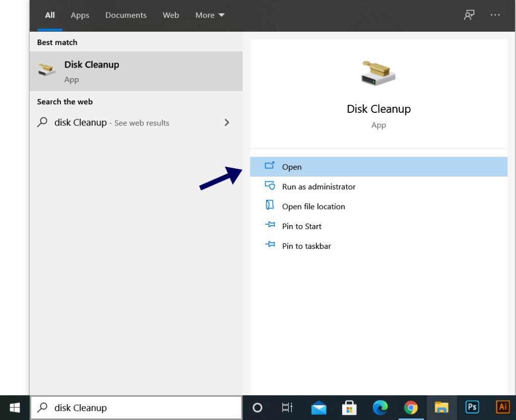Open Adobe Illustrator from the taskbar

[x=502, y=407]
